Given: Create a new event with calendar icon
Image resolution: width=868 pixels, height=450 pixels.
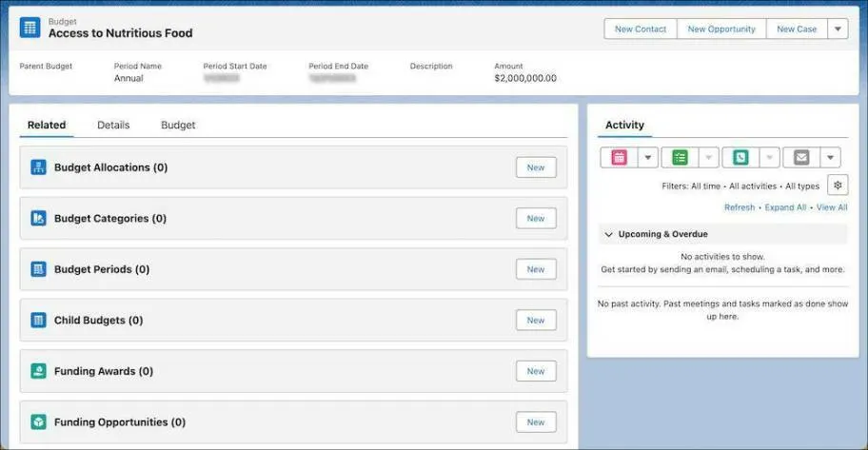Looking at the screenshot, I should 619,158.
